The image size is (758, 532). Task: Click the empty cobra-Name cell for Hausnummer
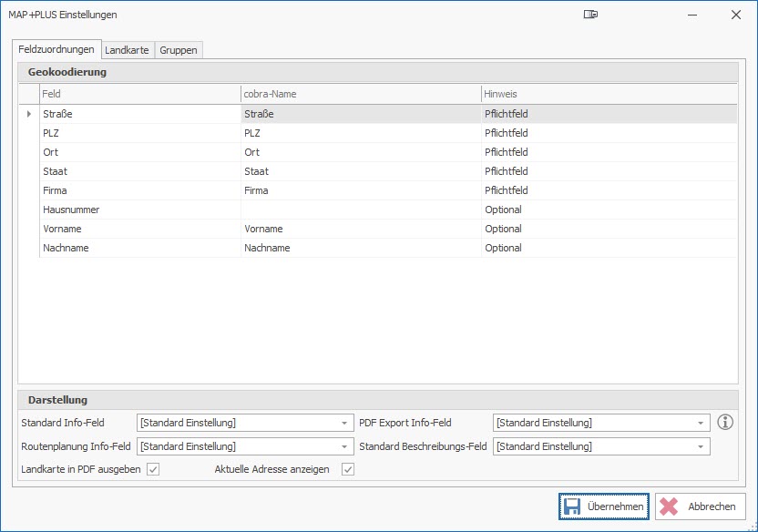(x=361, y=210)
